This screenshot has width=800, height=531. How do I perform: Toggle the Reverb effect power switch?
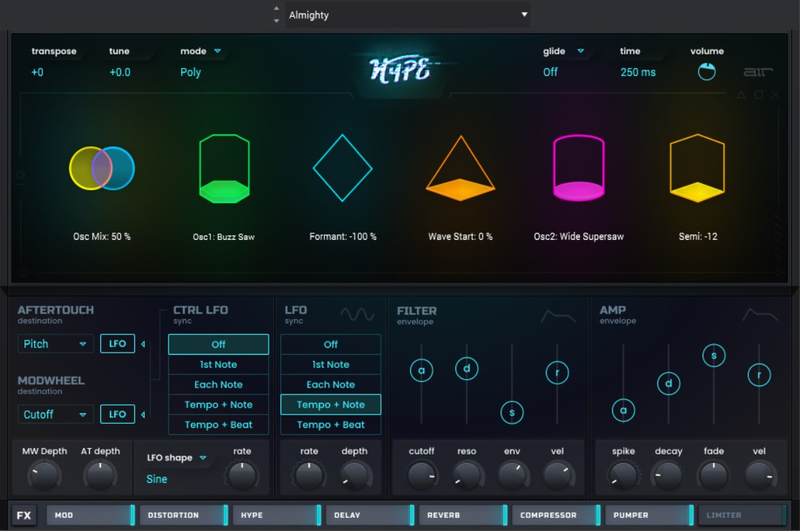click(x=505, y=515)
